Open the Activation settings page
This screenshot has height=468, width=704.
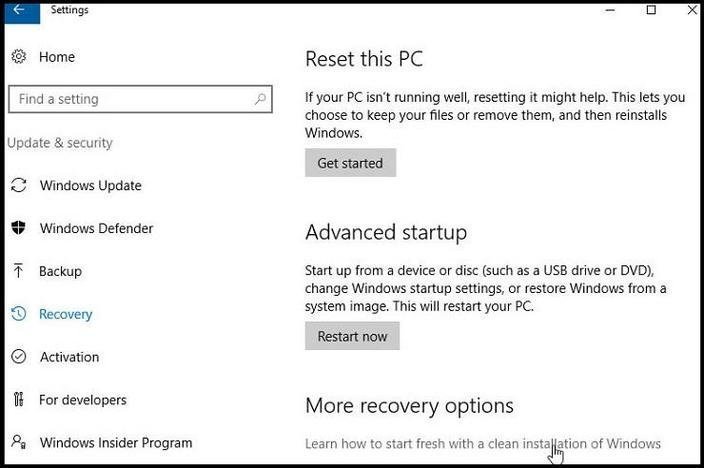(x=69, y=357)
